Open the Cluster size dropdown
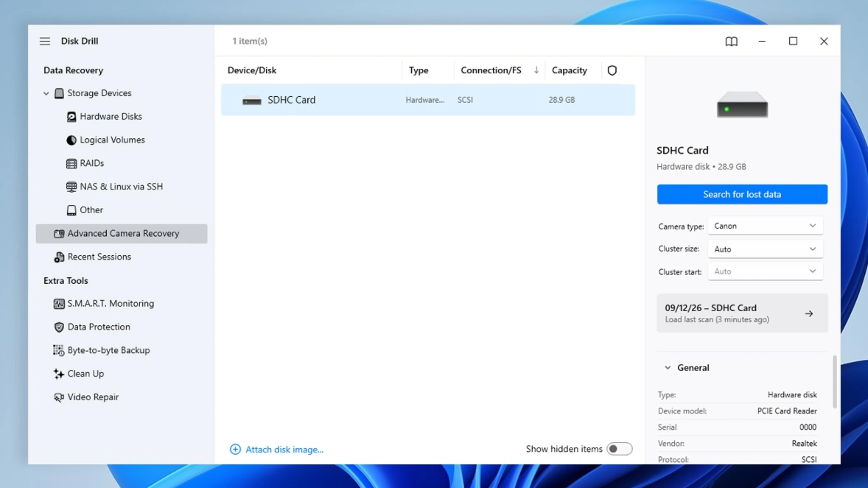Image resolution: width=868 pixels, height=488 pixels. click(x=765, y=249)
